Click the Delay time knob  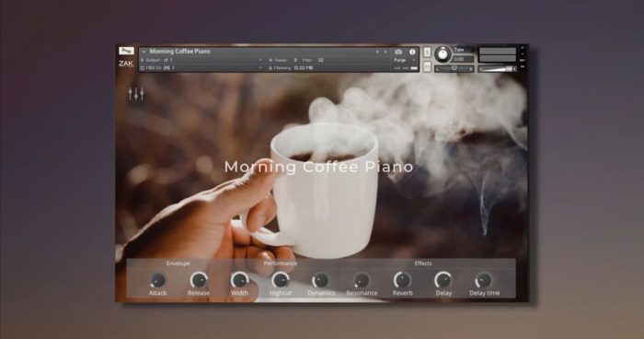coord(484,281)
